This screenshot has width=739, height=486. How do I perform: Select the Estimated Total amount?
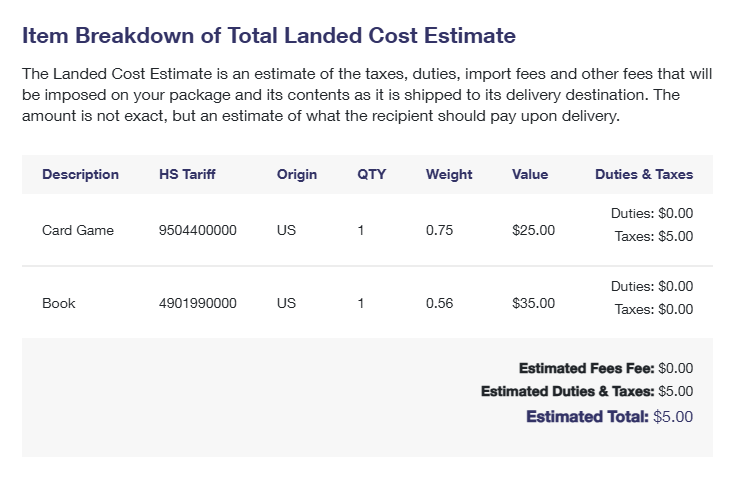(672, 416)
